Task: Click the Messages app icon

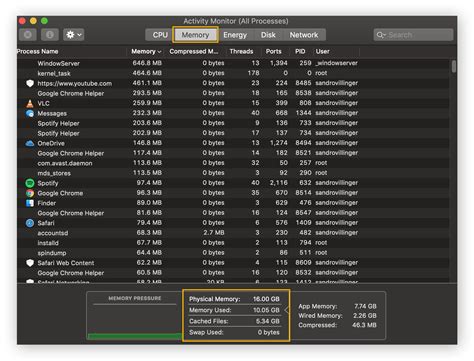Action: coord(30,113)
